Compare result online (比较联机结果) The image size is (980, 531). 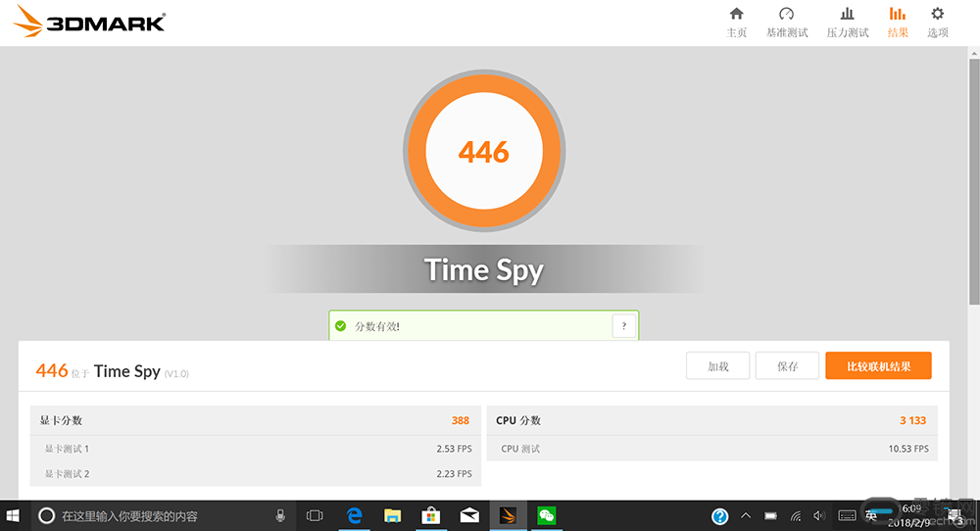878,366
